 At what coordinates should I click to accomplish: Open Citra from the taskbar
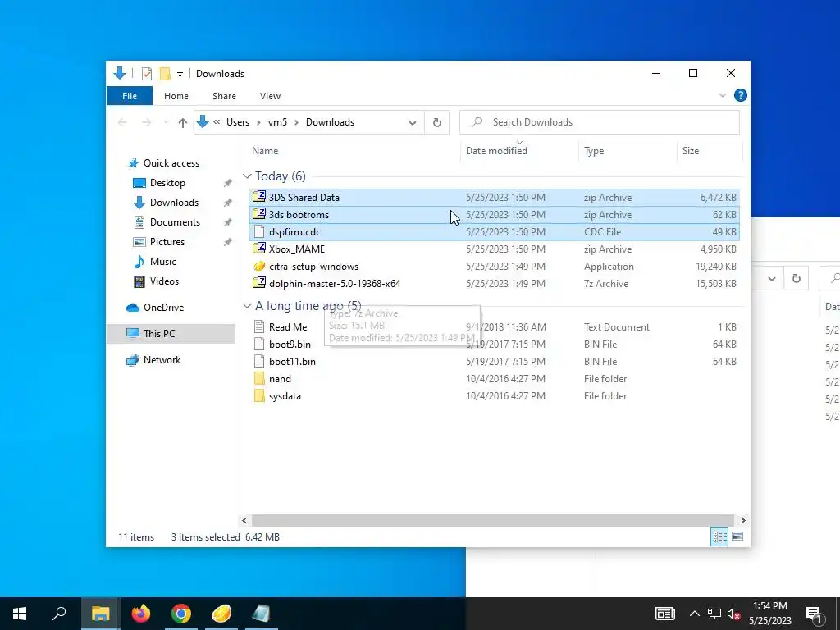[x=221, y=614]
